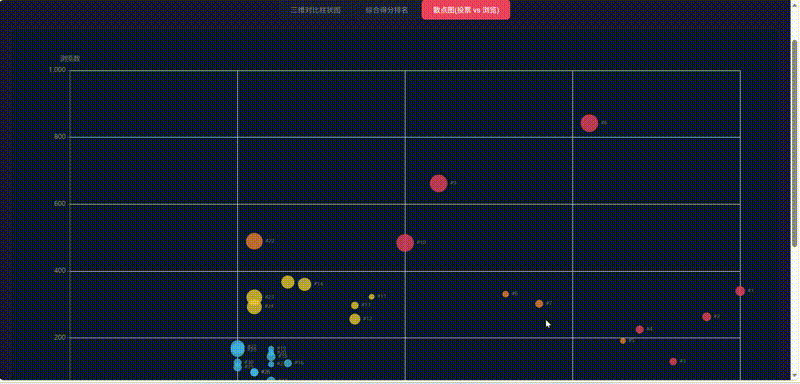This screenshot has height=384, width=800.
Task: Switch to the 三维对比柱状图 tab
Action: click(315, 10)
